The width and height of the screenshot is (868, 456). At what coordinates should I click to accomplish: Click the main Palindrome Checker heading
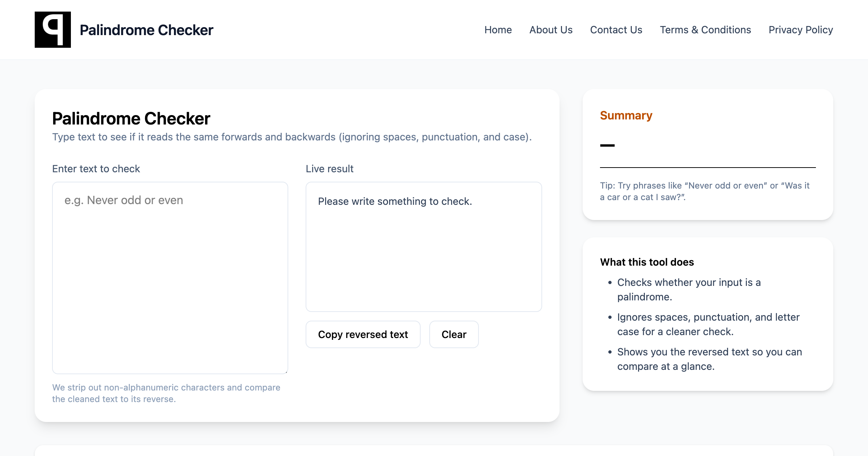[x=131, y=119]
